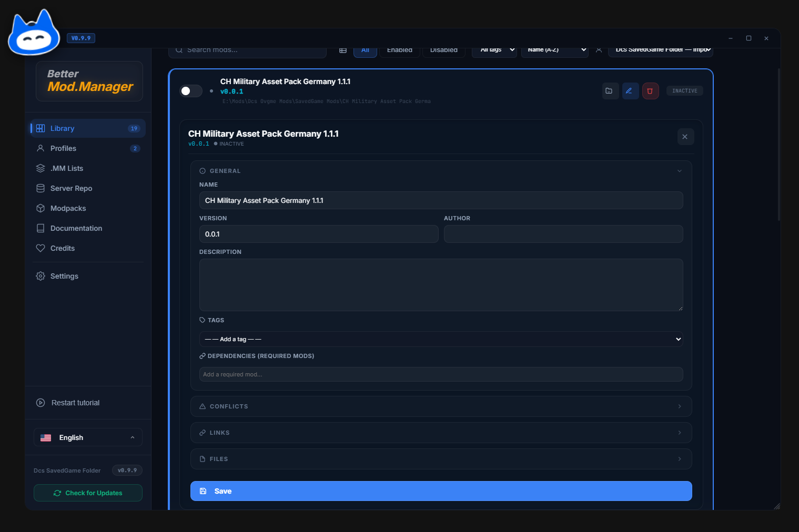Select the Enabled filter tab

coord(400,51)
